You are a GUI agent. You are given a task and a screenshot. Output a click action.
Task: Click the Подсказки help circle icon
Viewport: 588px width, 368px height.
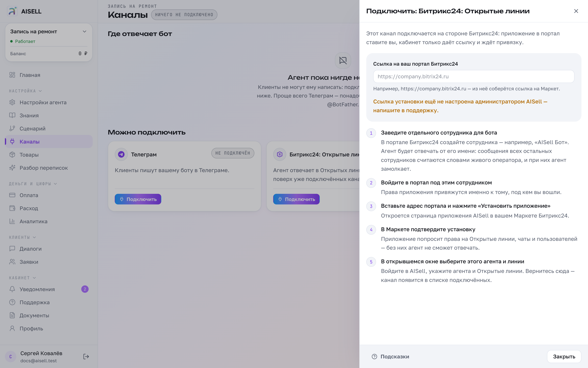tap(374, 357)
